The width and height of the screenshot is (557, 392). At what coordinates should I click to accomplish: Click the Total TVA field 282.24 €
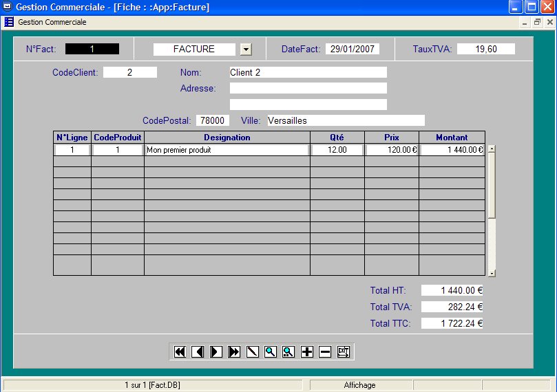[452, 307]
